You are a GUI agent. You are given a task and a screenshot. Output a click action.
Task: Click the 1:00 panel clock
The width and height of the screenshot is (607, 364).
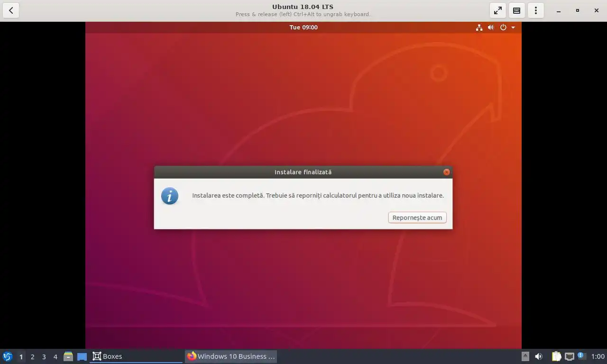coord(598,356)
